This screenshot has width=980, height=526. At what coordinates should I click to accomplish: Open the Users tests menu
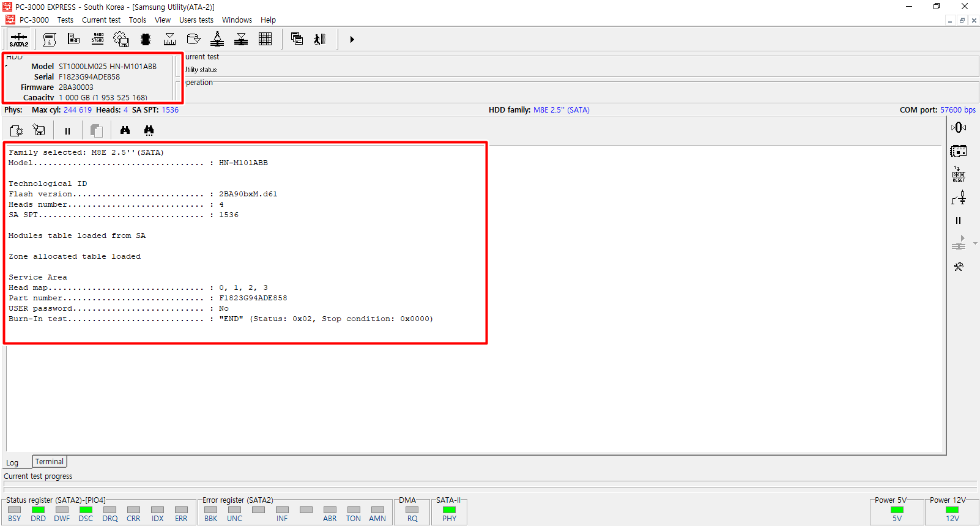click(x=196, y=20)
